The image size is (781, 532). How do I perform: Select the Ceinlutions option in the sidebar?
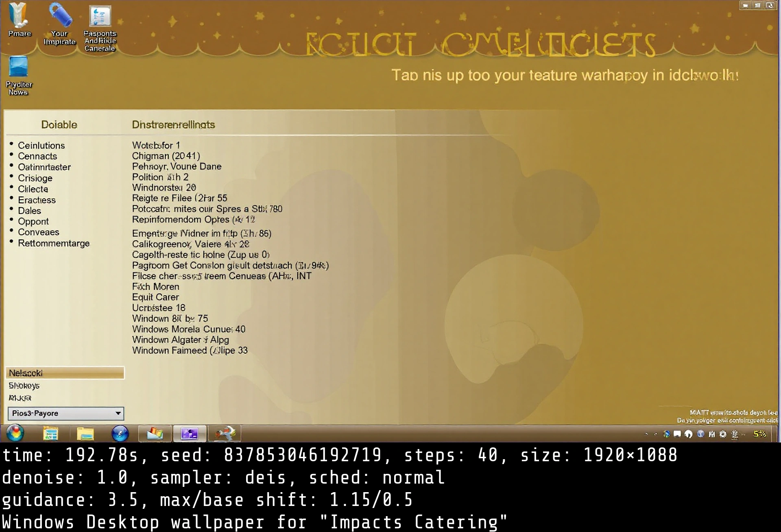click(x=41, y=145)
